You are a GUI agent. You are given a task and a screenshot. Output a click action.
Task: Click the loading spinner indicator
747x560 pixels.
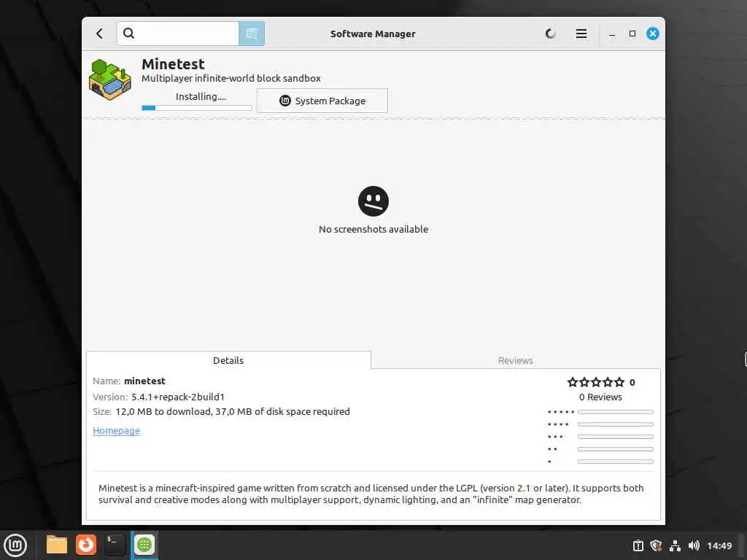pyautogui.click(x=550, y=34)
